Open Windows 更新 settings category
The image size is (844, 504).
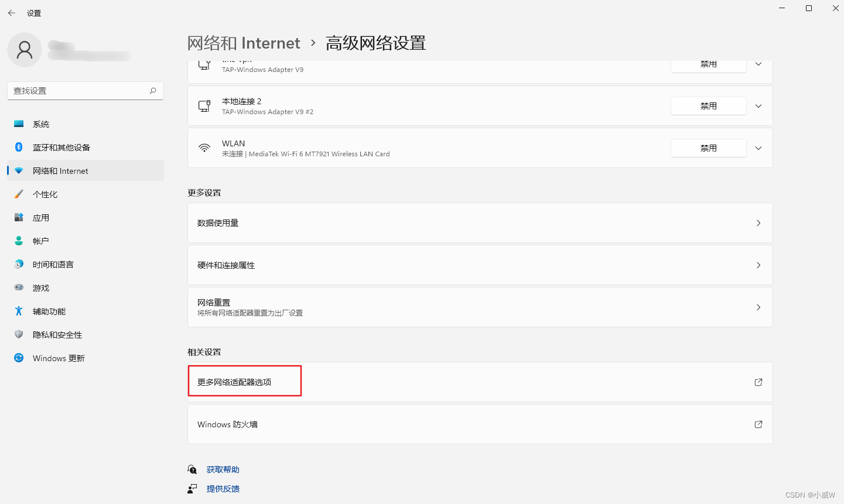pos(86,358)
